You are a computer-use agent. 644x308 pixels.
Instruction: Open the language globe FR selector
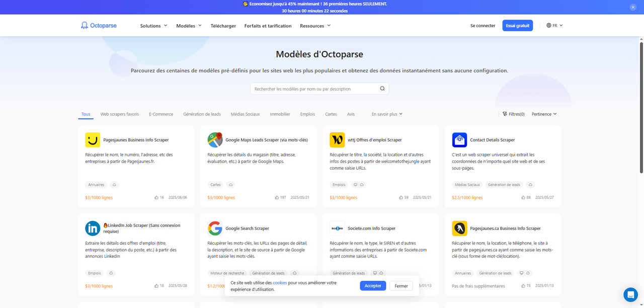coord(554,25)
